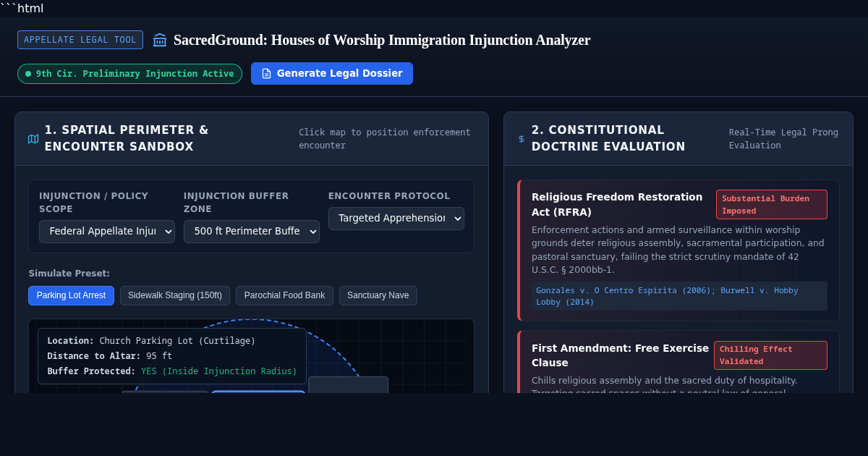Click the 9th Cir. Preliminary Injunction Active badge

coord(129,74)
